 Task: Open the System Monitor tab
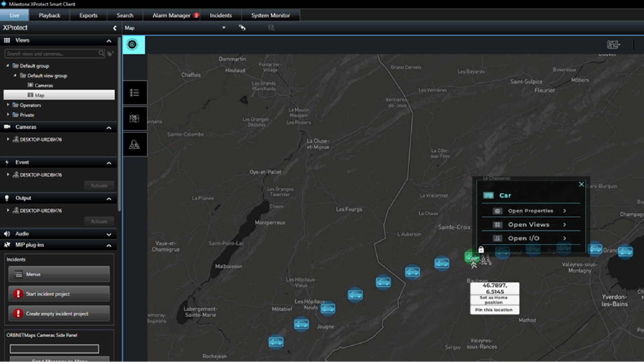(271, 15)
